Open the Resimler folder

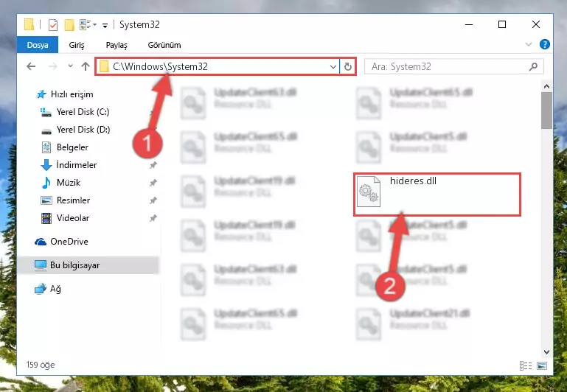point(74,200)
